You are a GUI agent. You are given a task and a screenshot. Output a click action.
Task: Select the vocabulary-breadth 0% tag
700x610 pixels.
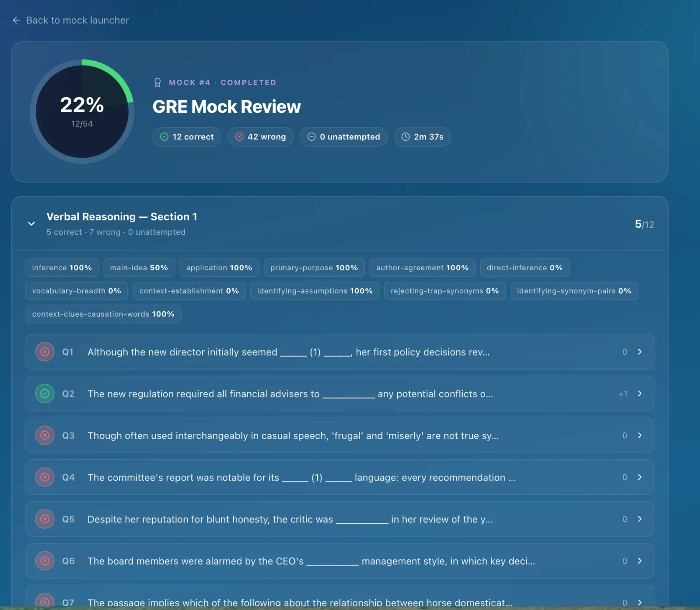[77, 291]
